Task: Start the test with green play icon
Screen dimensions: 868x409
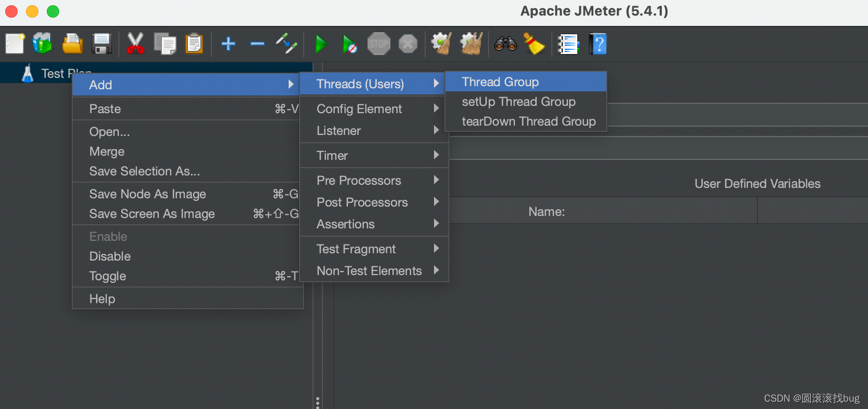Action: 321,44
